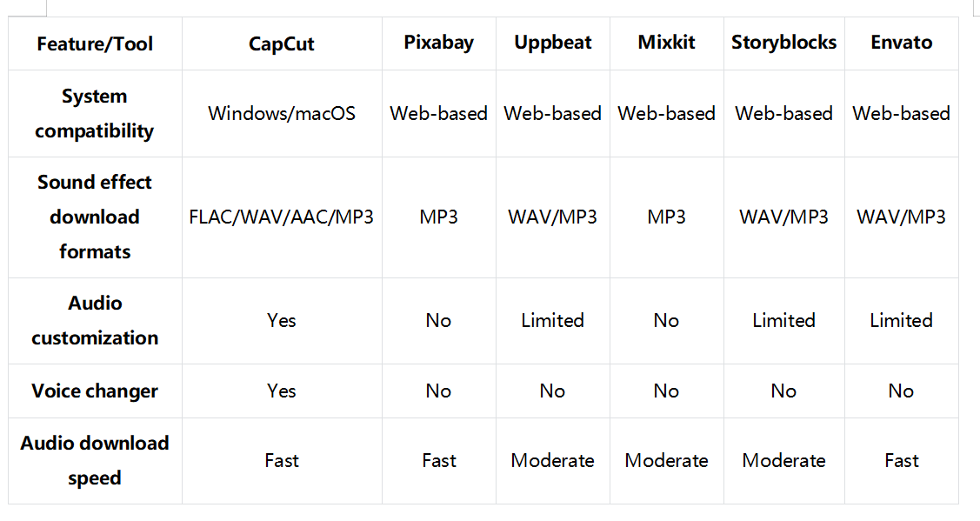Click the Storyblocks column header
This screenshot has height=521, width=980.
click(783, 42)
